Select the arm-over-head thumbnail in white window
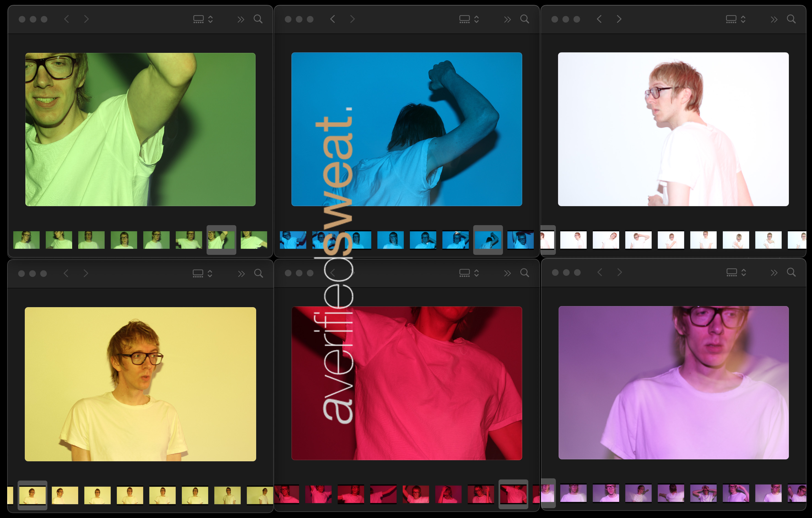 coord(638,240)
